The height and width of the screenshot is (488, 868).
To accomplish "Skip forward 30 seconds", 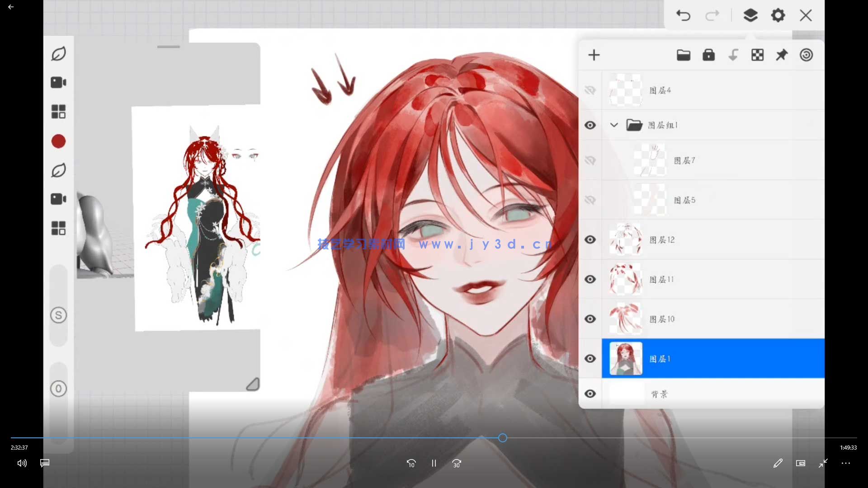I will click(x=457, y=463).
